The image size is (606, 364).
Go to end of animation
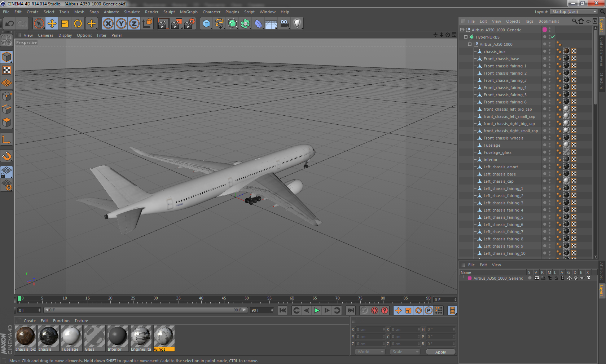coord(351,310)
